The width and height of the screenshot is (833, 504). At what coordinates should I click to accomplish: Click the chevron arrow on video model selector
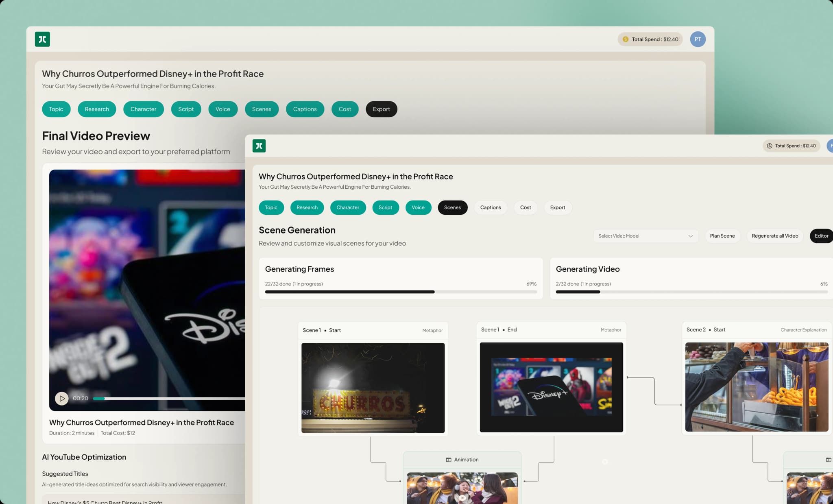pos(690,236)
